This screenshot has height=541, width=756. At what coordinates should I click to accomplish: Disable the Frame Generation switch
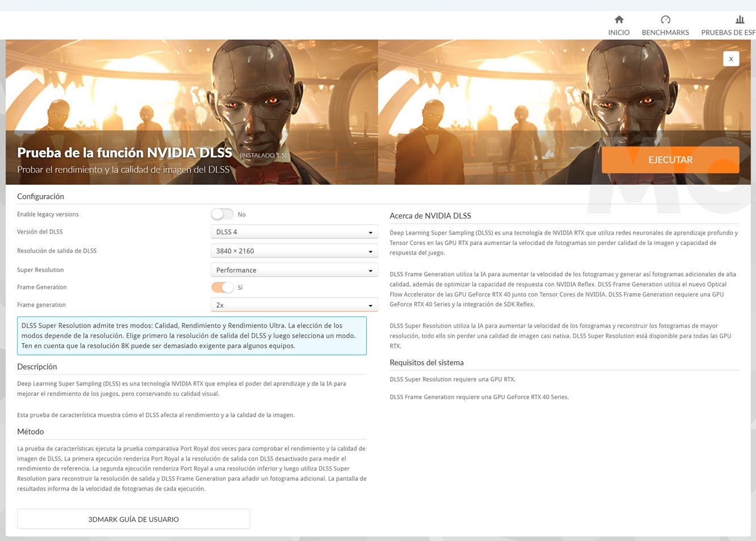coord(222,288)
